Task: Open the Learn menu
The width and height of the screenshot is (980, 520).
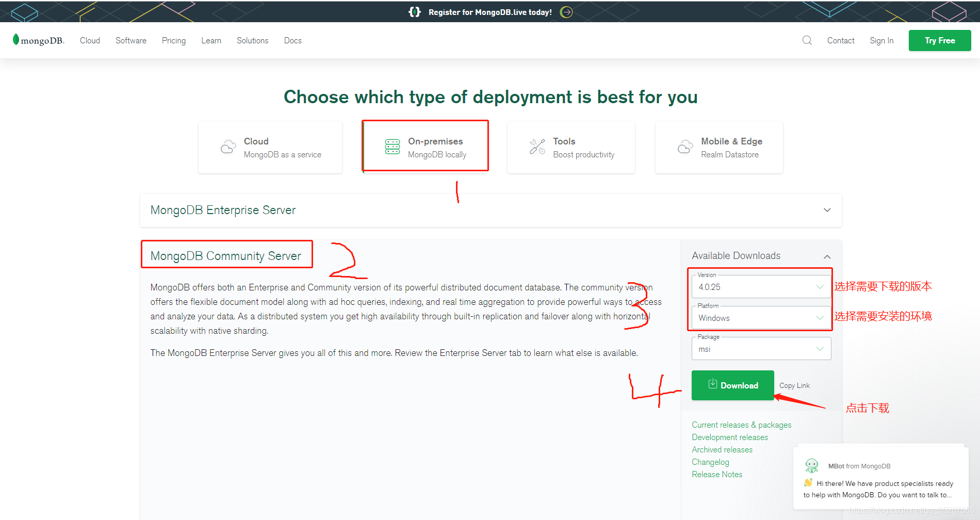Action: [211, 40]
